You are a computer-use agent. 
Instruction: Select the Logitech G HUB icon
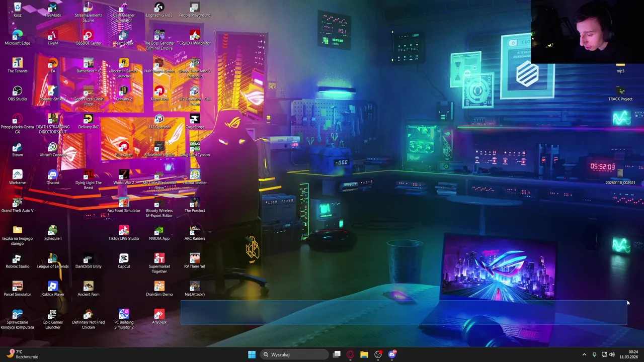pos(159,10)
